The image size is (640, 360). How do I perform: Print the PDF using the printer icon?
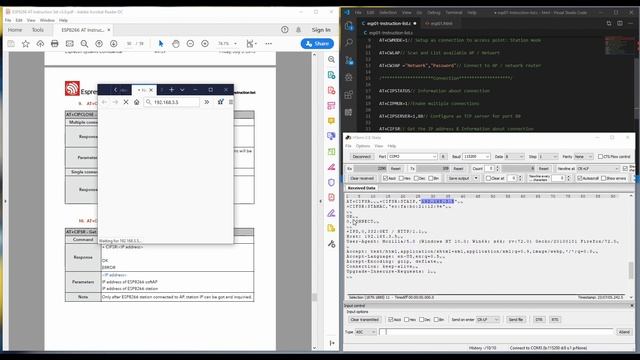55,44
